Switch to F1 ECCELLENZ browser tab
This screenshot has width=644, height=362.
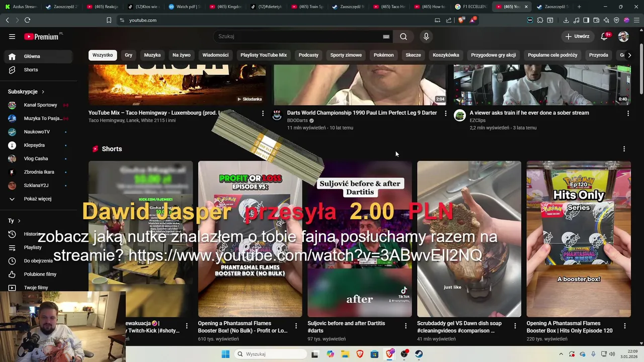click(x=470, y=7)
